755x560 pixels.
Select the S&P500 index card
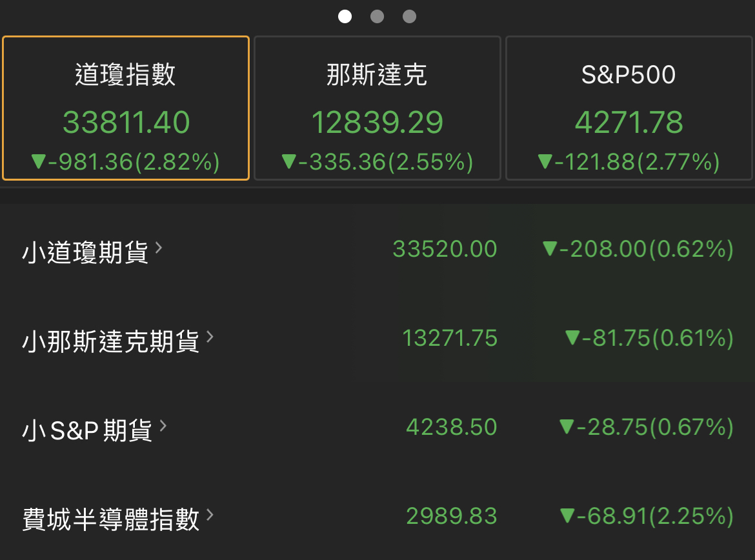click(x=629, y=108)
